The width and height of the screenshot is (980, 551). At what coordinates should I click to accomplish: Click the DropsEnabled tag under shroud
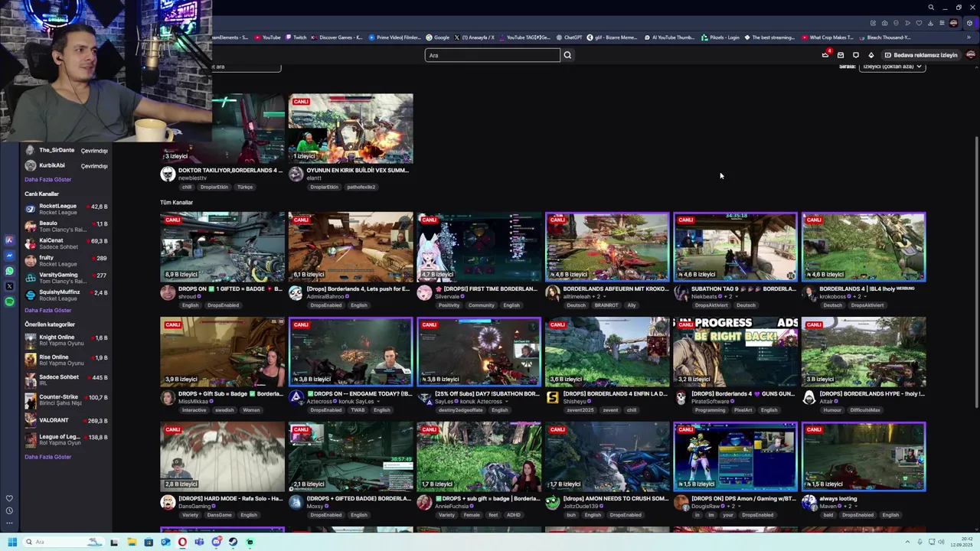pyautogui.click(x=223, y=305)
